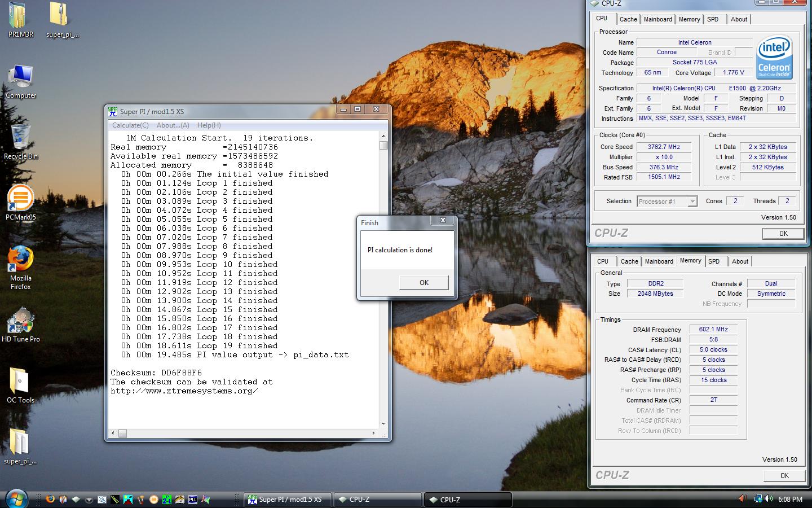Click the Intel Celeron logo in CPU-Z

(x=774, y=56)
